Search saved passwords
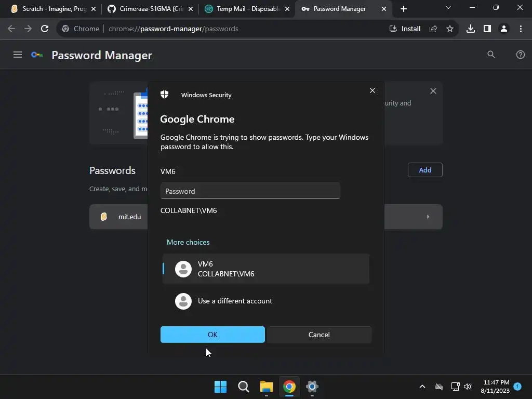 tap(491, 55)
